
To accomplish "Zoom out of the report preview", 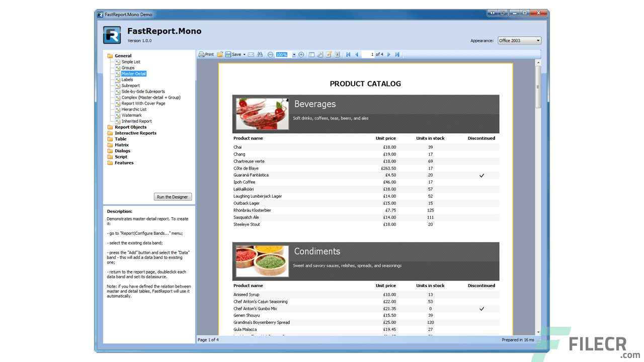I will pyautogui.click(x=270, y=54).
